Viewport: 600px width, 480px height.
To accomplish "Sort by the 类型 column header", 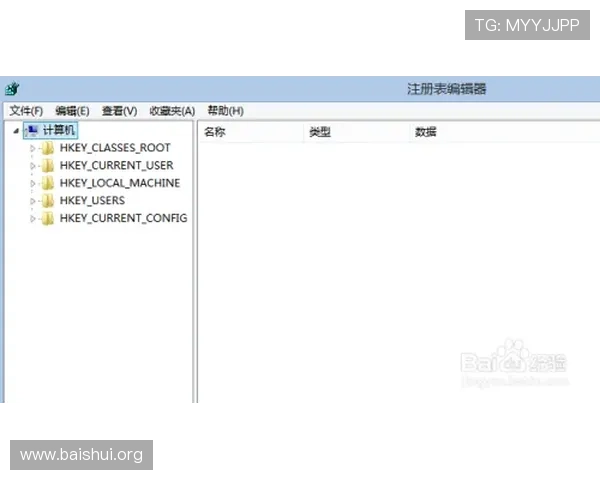I will tap(320, 132).
